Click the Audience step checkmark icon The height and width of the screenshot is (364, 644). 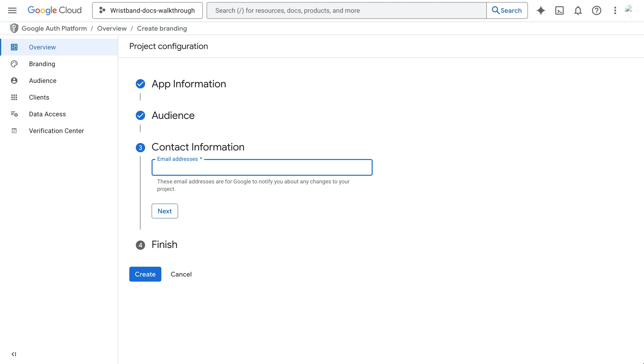pos(140,115)
